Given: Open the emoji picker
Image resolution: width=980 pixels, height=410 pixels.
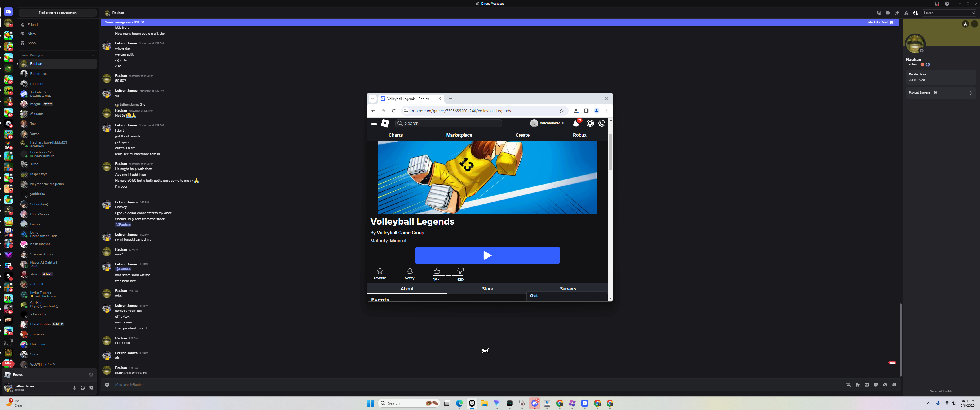Looking at the screenshot, I should [885, 385].
